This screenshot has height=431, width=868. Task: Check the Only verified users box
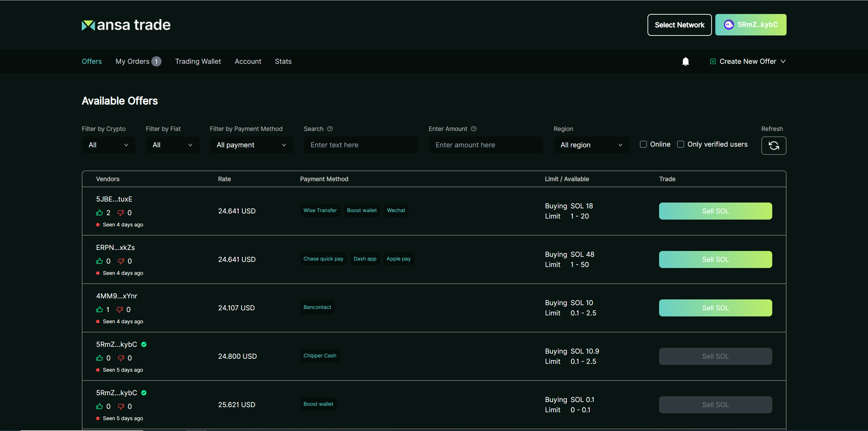point(681,144)
